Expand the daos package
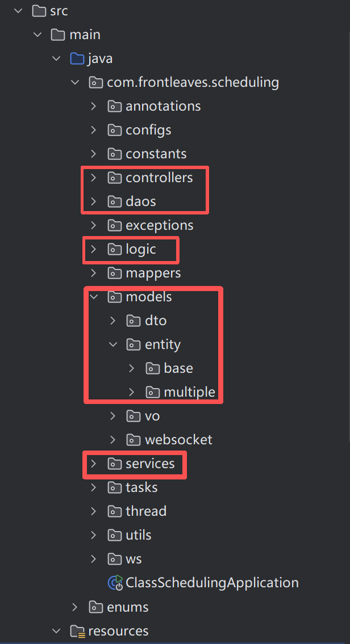This screenshot has width=350, height=644. (x=93, y=201)
